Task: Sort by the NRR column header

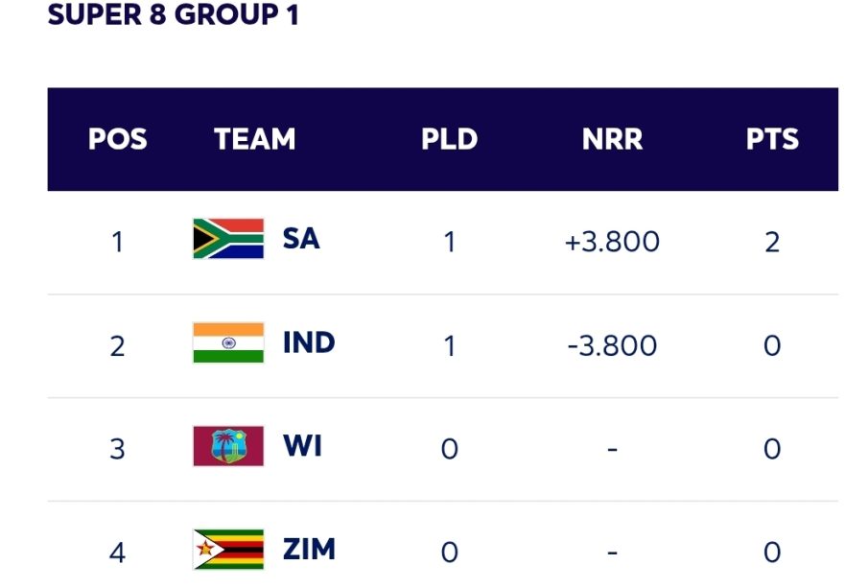Action: (612, 140)
